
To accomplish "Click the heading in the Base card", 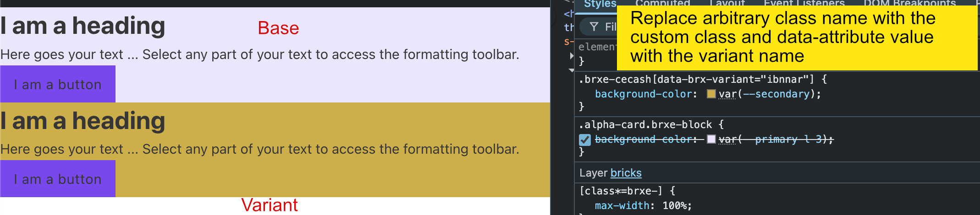I will 83,26.
